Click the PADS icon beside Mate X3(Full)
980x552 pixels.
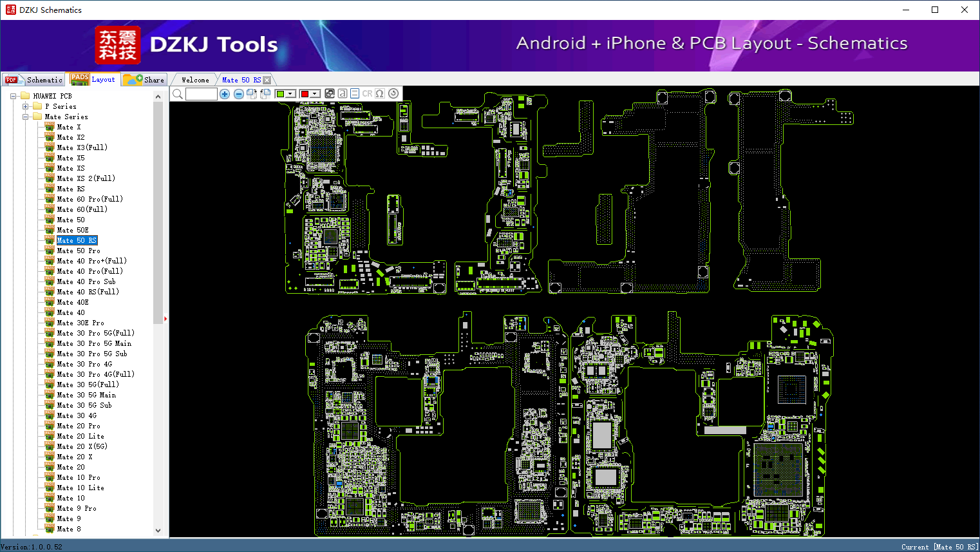tap(50, 148)
